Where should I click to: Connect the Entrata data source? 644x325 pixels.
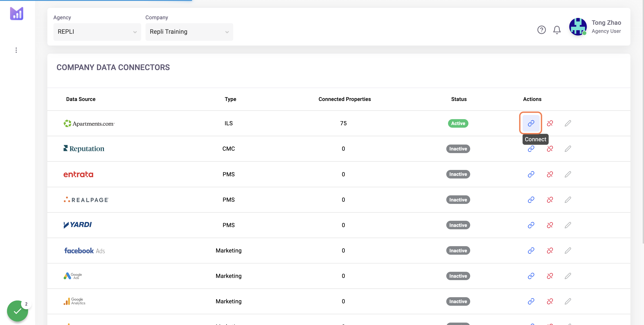[x=531, y=174]
